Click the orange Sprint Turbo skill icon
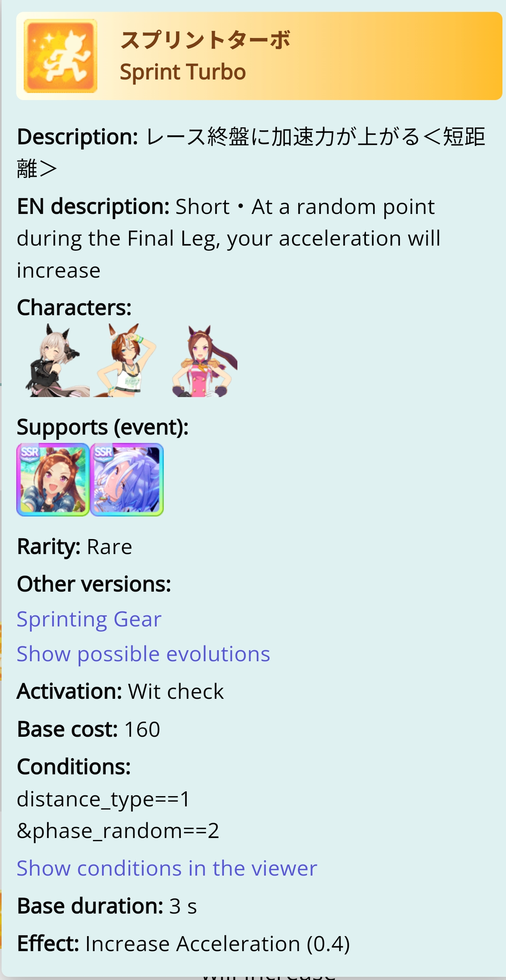The width and height of the screenshot is (506, 980). pyautogui.click(x=61, y=56)
